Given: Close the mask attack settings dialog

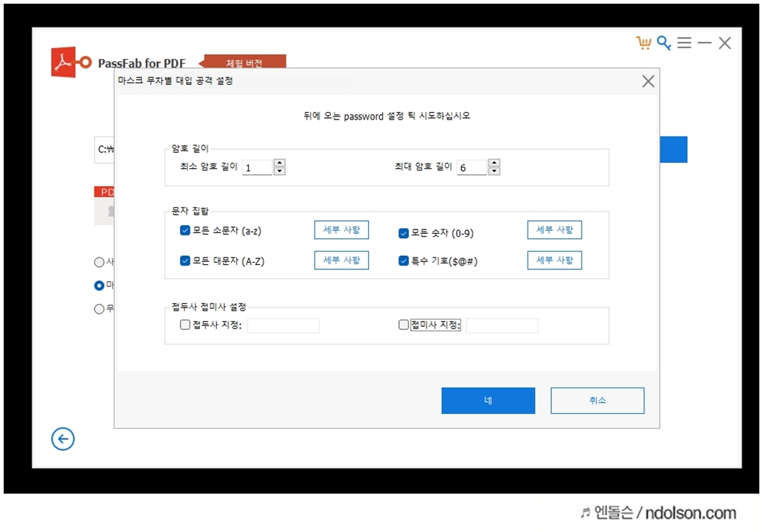Looking at the screenshot, I should click(x=648, y=81).
